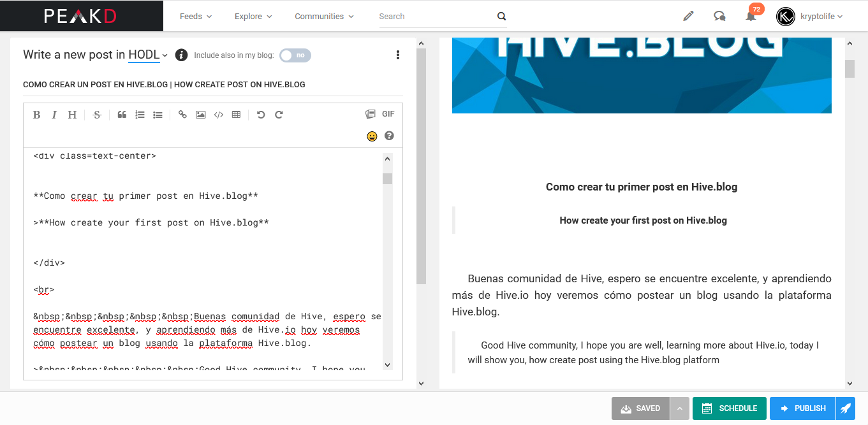The height and width of the screenshot is (425, 868).
Task: Click the Saved draft button
Action: click(640, 408)
